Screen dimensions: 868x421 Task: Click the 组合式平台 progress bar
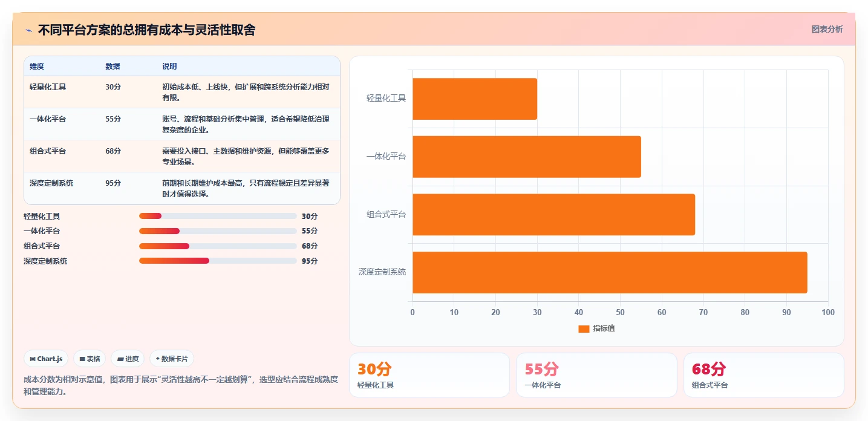[x=218, y=246]
